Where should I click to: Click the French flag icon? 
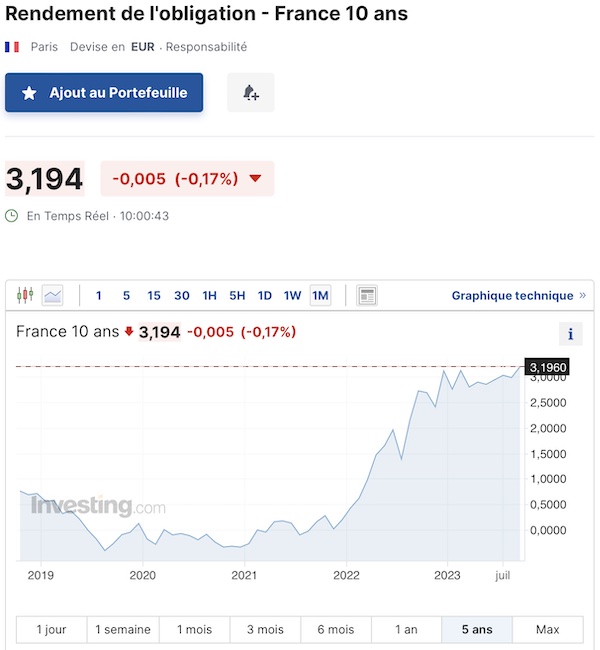pyautogui.click(x=12, y=47)
